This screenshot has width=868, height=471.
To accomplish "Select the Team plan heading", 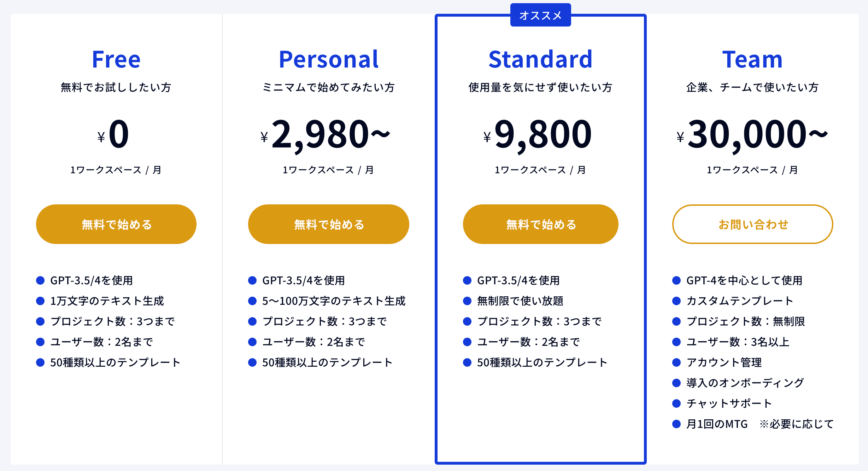I will (753, 59).
